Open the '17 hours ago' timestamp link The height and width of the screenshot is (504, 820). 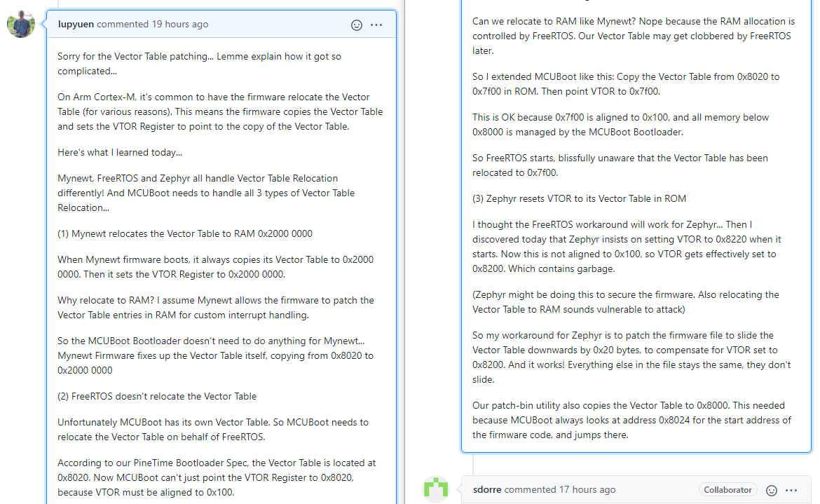[587, 489]
